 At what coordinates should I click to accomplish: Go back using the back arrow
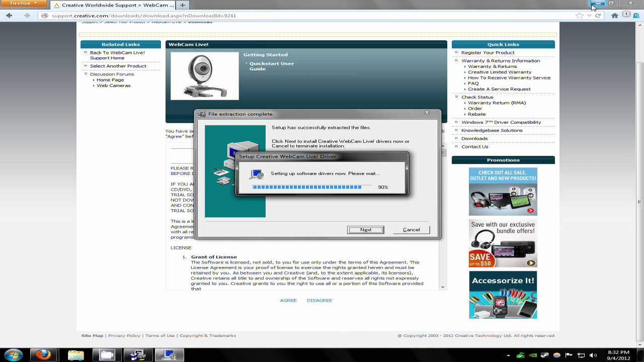click(9, 16)
